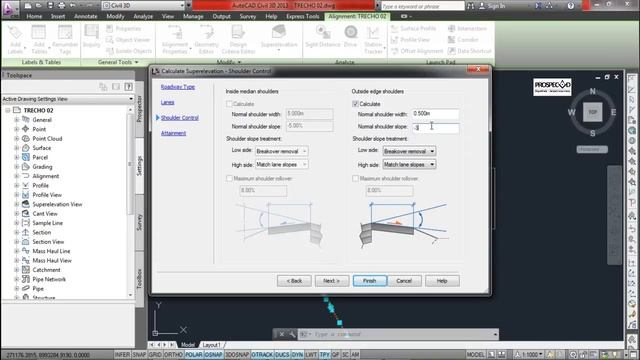Image resolution: width=640 pixels, height=360 pixels.
Task: Click the Toolspace help icon
Action: click(128, 87)
